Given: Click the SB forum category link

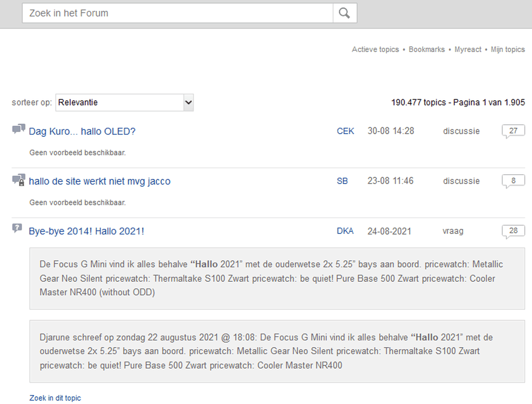Looking at the screenshot, I should [343, 181].
